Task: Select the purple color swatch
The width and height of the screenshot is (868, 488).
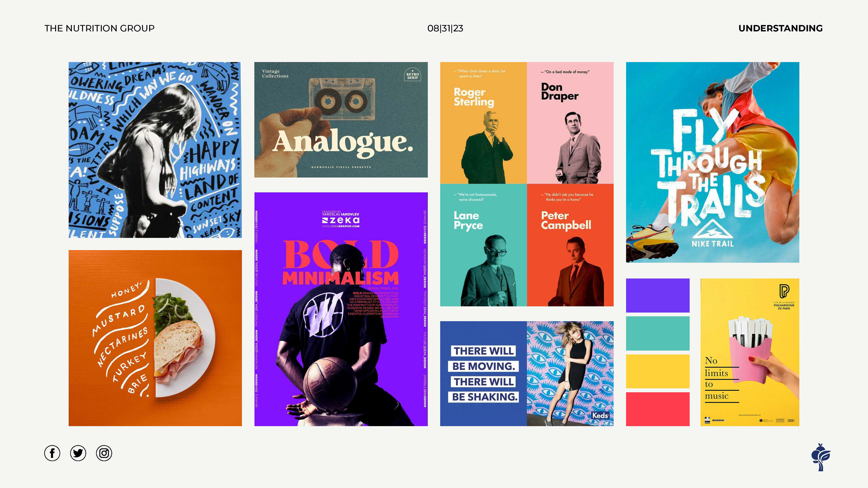Action: click(x=657, y=295)
